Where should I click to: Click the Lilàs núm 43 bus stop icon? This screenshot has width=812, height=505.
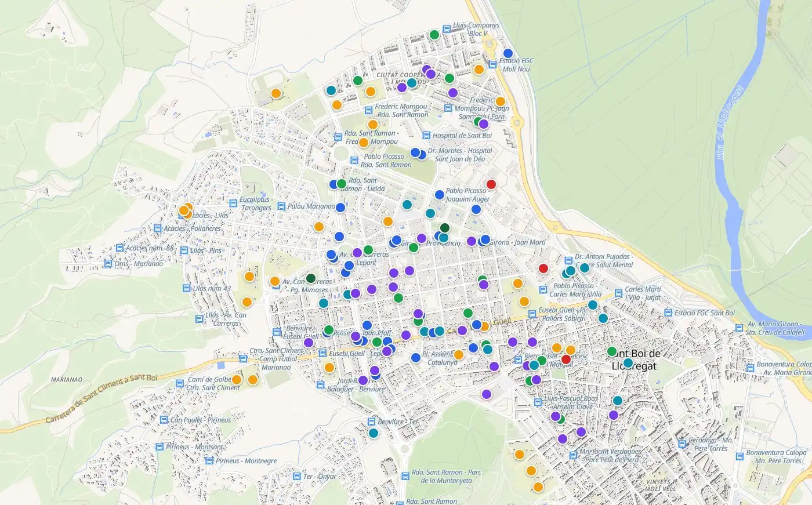click(187, 288)
